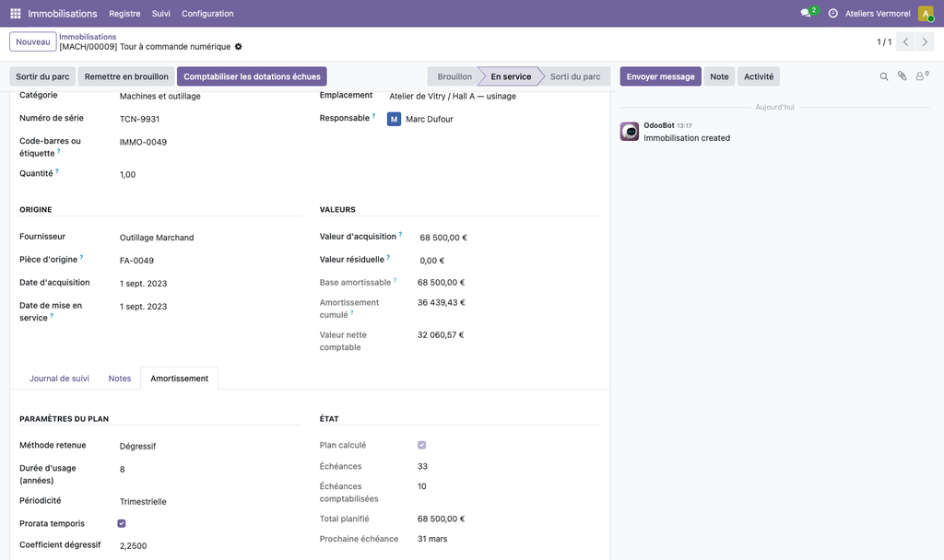Switch to the Journal de suivi tab

59,379
